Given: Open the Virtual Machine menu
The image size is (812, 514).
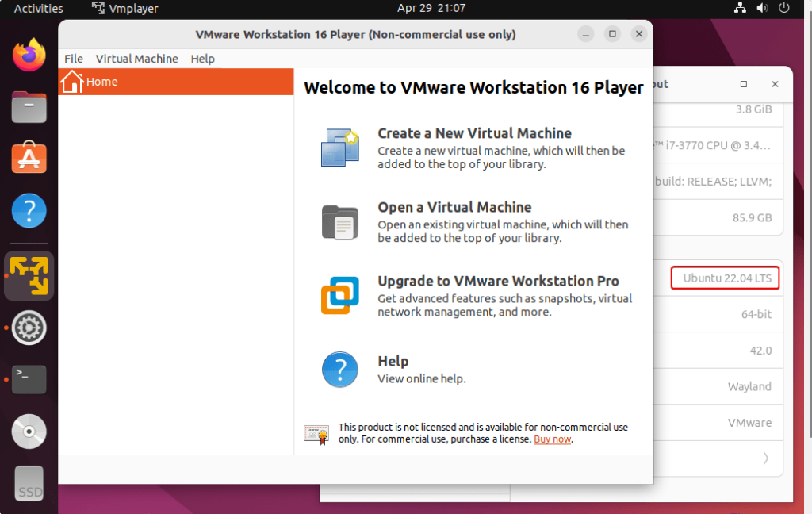Looking at the screenshot, I should [x=136, y=58].
